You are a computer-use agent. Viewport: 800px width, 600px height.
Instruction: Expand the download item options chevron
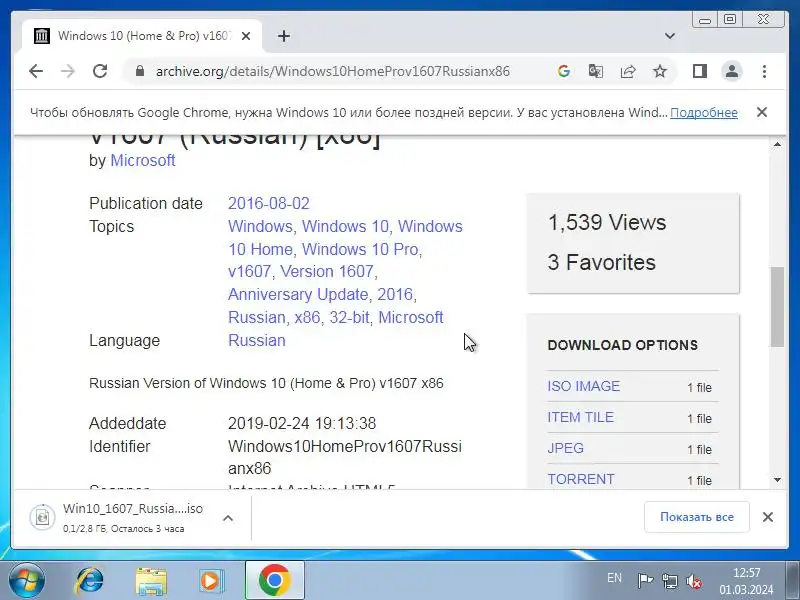point(228,518)
